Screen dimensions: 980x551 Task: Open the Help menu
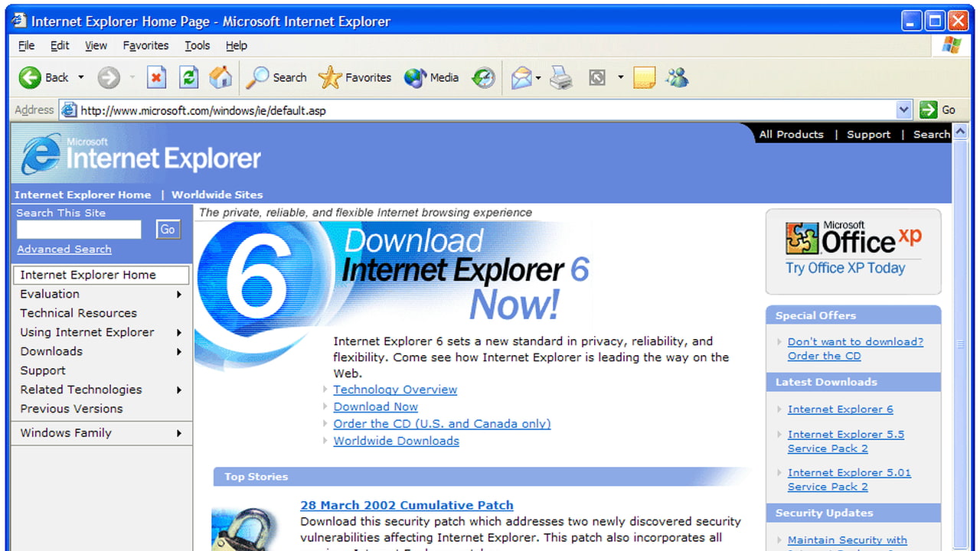pos(236,46)
